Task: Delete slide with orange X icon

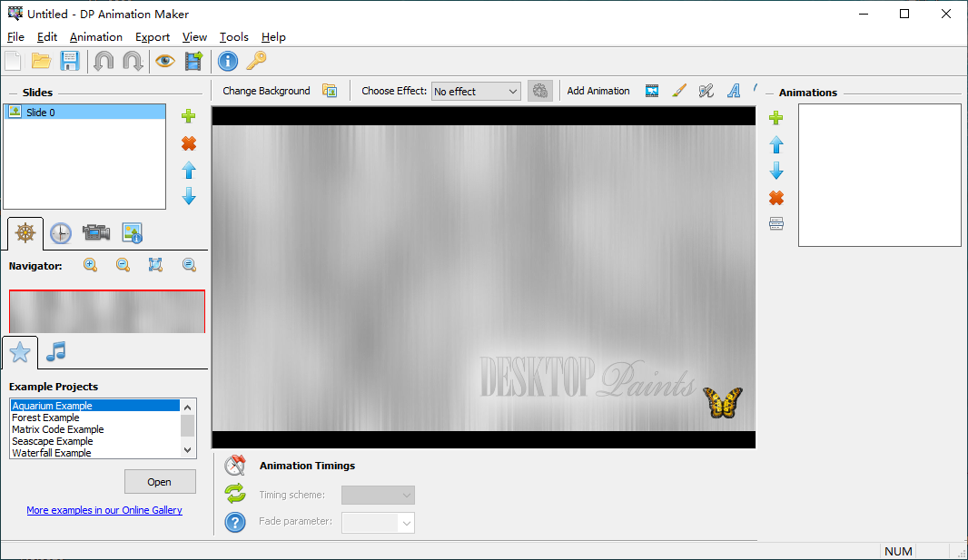Action: pyautogui.click(x=189, y=143)
